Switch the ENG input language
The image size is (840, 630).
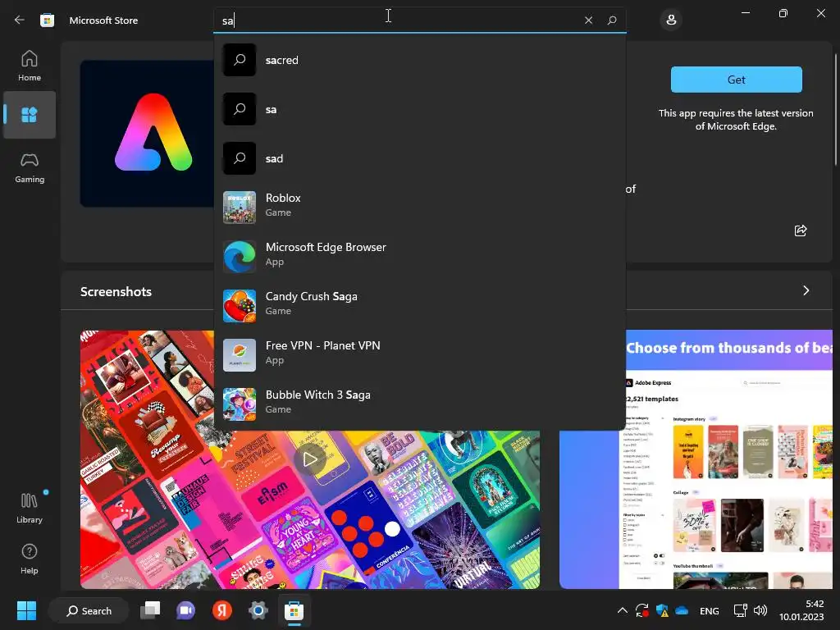pos(710,610)
